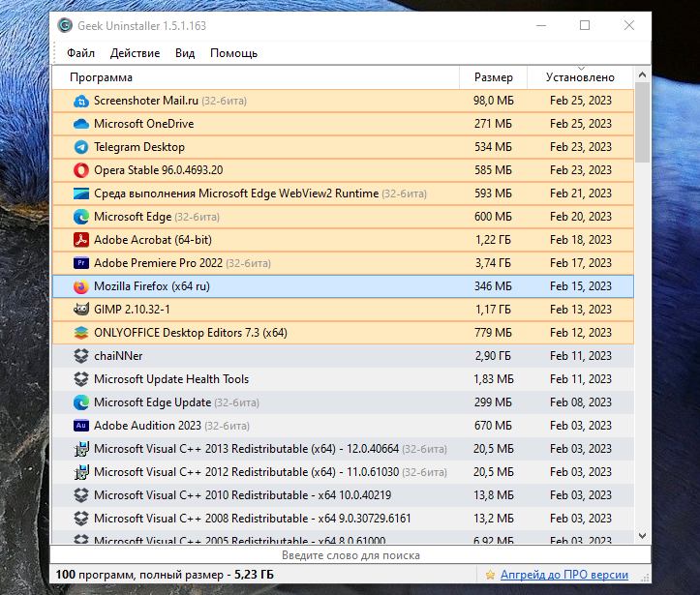
Task: Click the 271 МБ size cell
Action: pos(494,124)
